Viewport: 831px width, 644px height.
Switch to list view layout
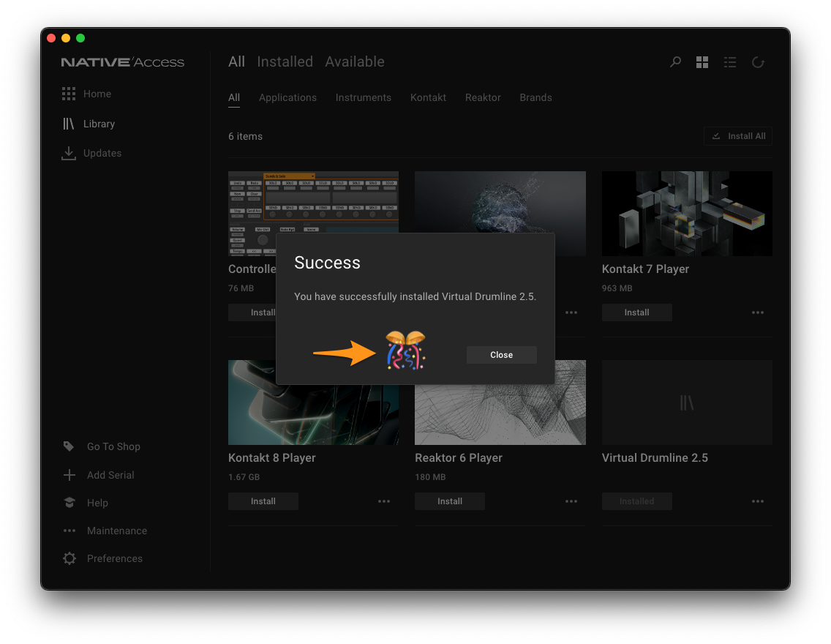[730, 62]
